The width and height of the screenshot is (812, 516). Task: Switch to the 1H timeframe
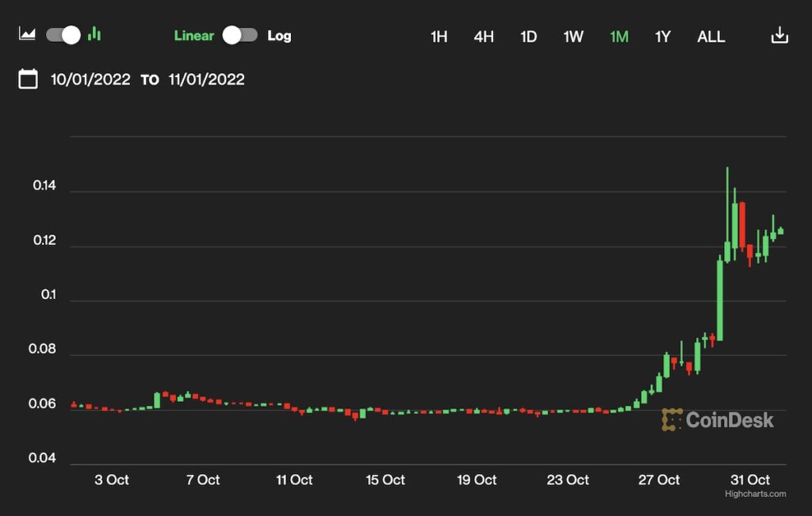(439, 36)
